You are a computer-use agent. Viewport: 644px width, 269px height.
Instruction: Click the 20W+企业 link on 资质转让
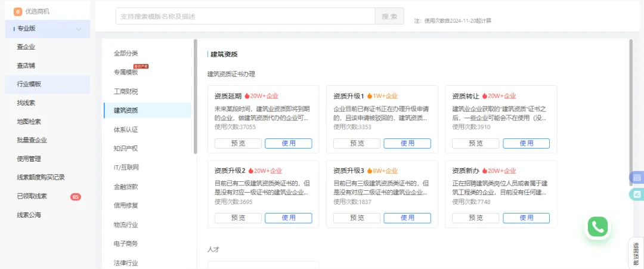502,96
